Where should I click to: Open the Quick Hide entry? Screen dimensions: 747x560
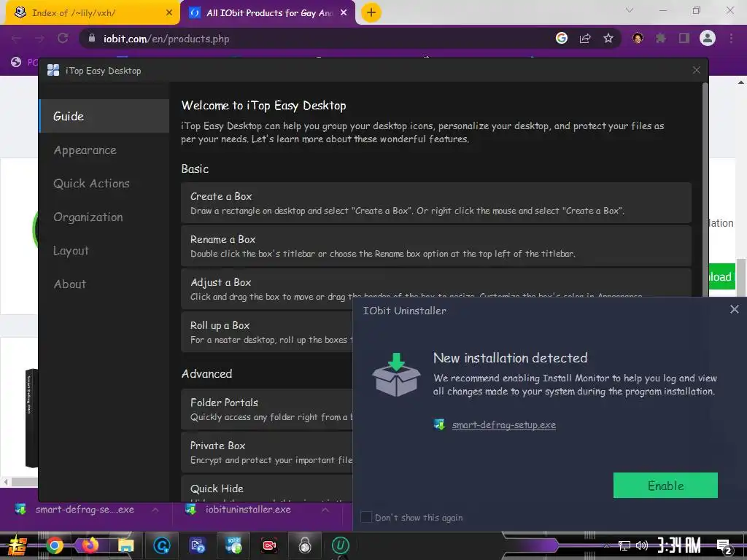tap(266, 488)
